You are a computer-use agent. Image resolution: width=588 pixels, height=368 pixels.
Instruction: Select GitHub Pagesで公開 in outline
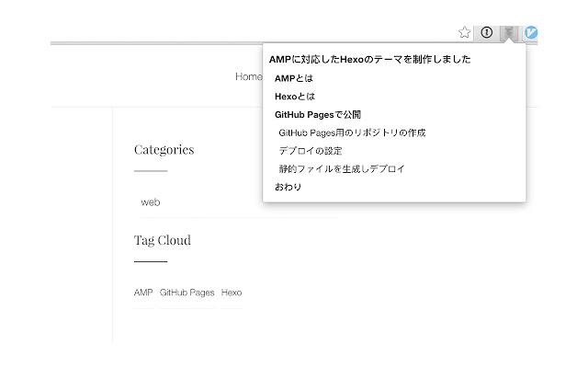pos(318,114)
